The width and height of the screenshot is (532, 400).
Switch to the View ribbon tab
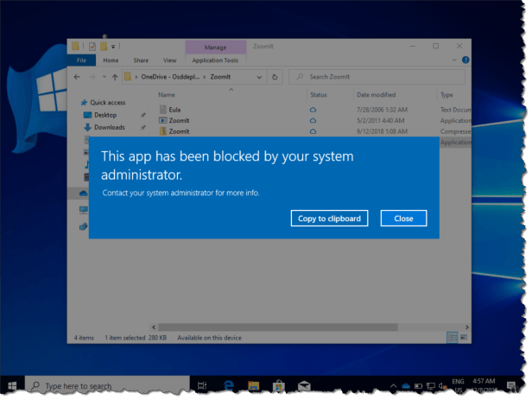click(x=169, y=60)
